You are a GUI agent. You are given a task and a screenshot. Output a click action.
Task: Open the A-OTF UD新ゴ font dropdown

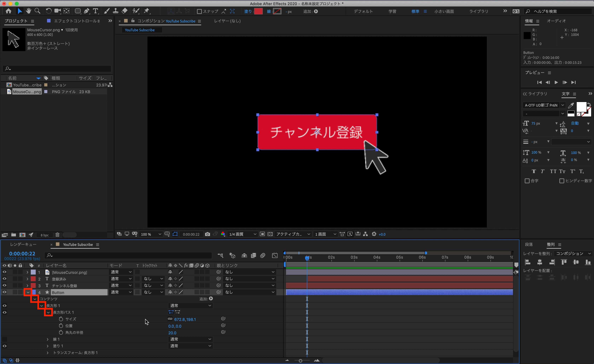click(562, 105)
